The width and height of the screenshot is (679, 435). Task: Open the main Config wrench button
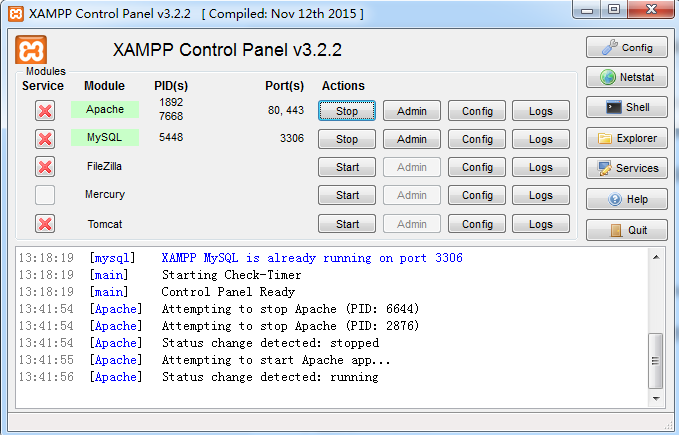pyautogui.click(x=627, y=47)
